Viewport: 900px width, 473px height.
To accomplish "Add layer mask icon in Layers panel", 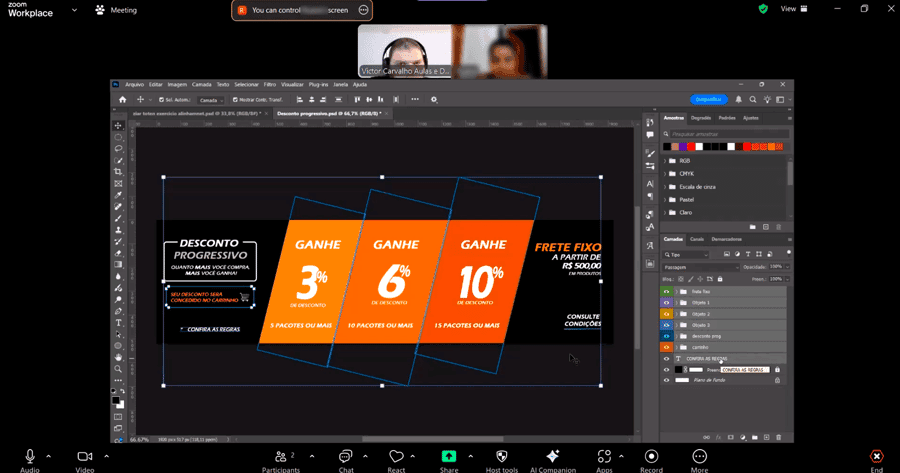I will pos(730,437).
